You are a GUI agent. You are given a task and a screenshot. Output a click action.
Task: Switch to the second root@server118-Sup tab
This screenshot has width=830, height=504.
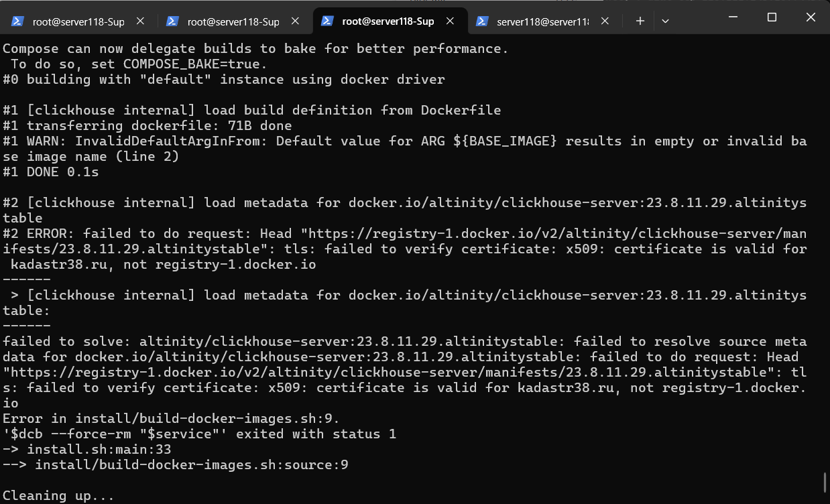tap(233, 21)
